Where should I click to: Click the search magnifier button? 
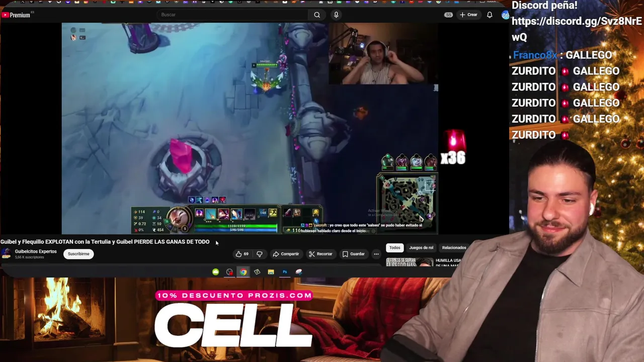(x=317, y=15)
